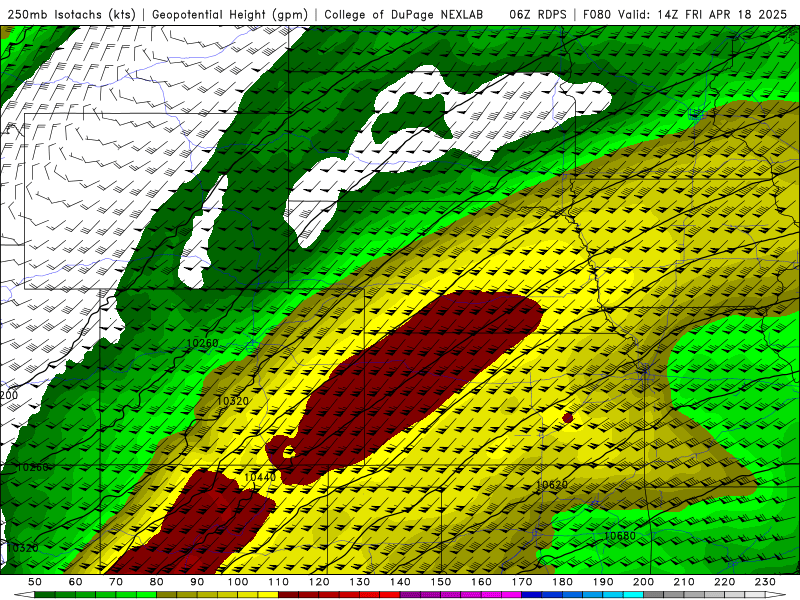This screenshot has width=800, height=600.
Task: Click the 160 label on the color scale
Action: pyautogui.click(x=481, y=582)
